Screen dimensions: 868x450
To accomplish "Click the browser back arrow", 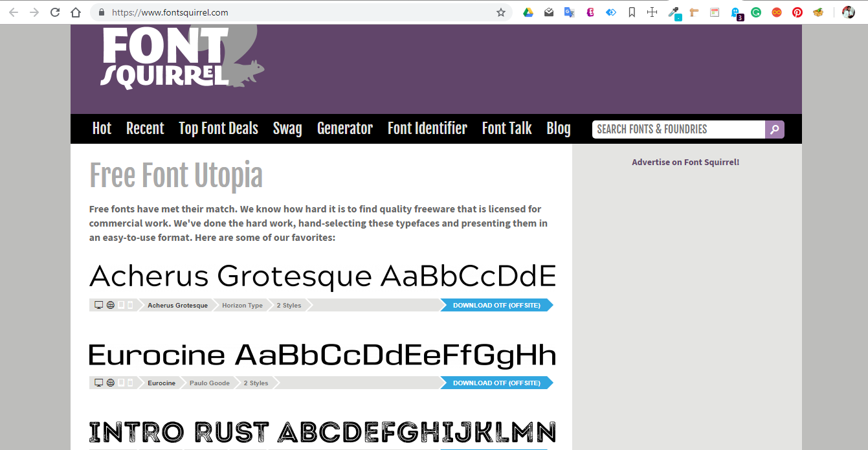I will [x=14, y=12].
